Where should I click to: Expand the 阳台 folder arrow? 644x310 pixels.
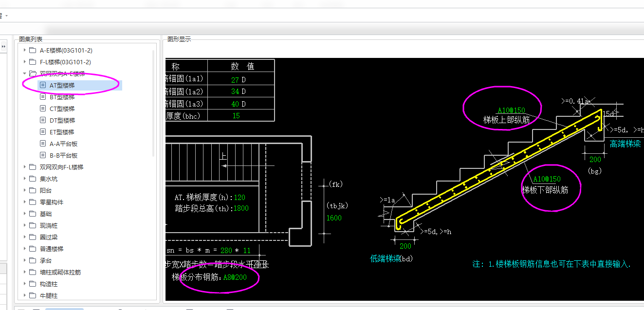tap(25, 190)
